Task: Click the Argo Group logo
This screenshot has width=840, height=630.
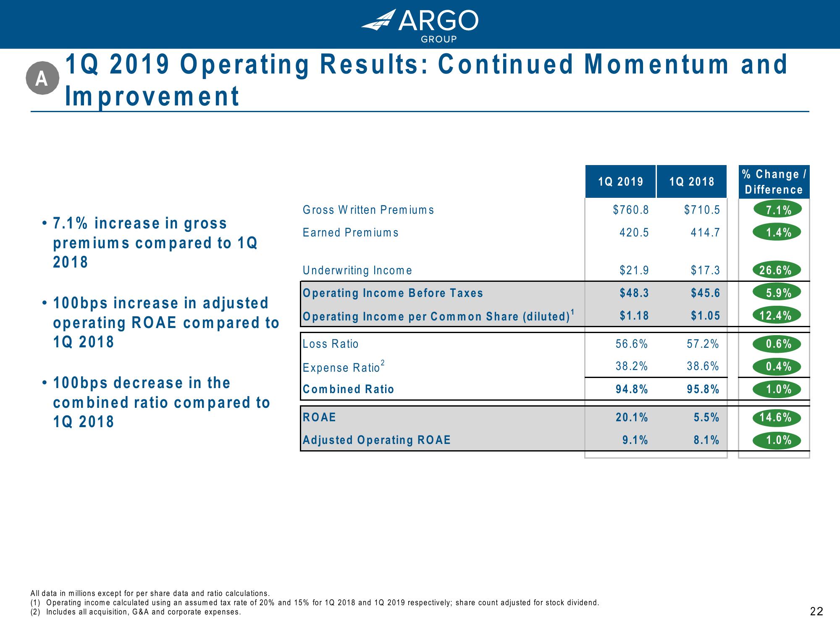Action: tap(420, 25)
